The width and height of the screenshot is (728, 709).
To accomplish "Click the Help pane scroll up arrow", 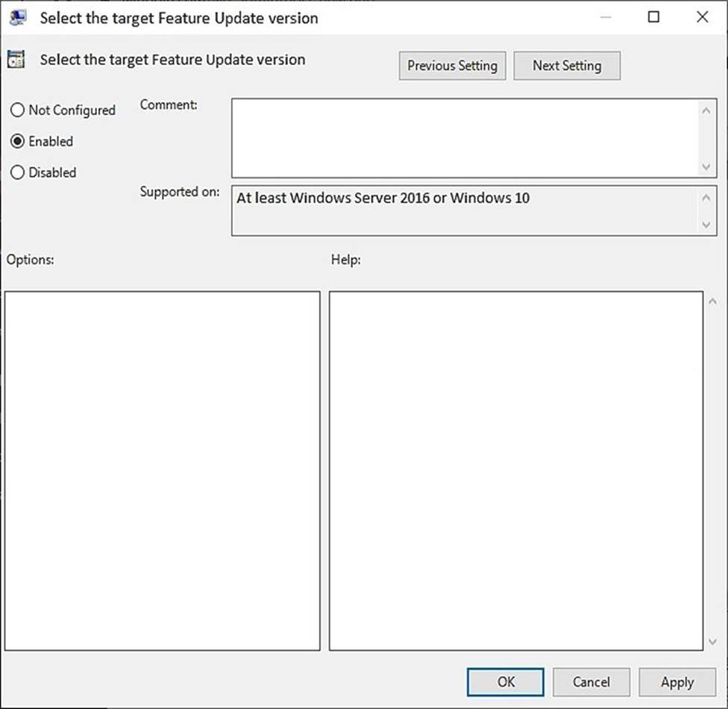I will (711, 302).
